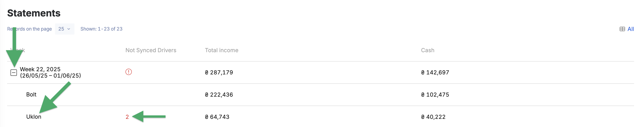Click the Week column header
This screenshot has height=127, width=644.
click(x=17, y=50)
